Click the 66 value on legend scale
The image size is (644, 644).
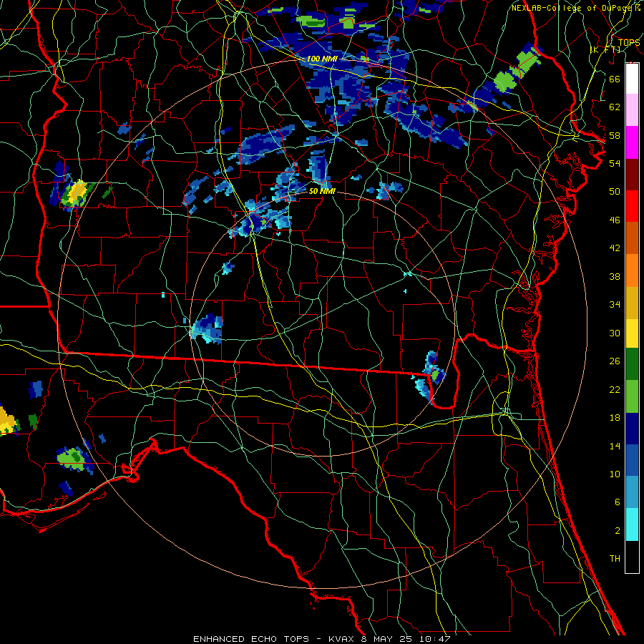615,79
